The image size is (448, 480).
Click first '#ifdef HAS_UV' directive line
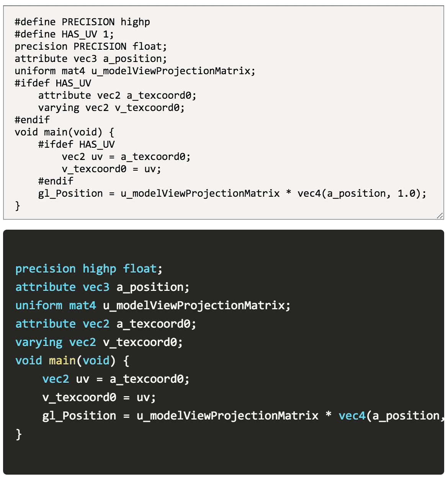53,83
